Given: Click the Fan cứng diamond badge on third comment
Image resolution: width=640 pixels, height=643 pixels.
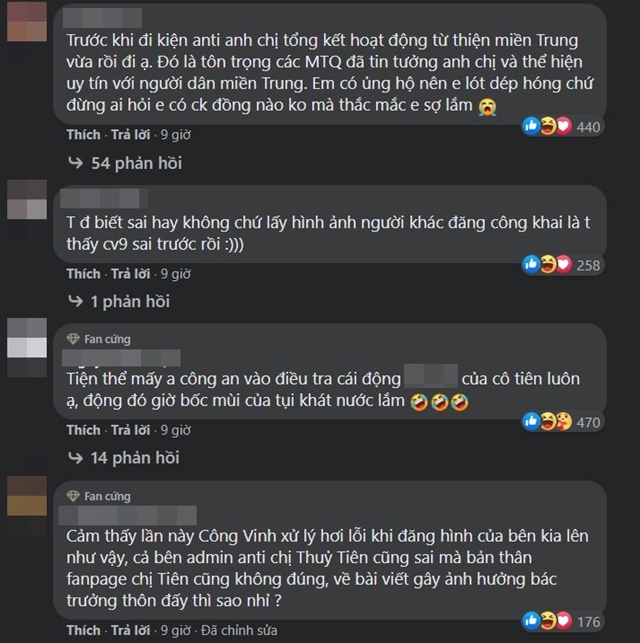Looking at the screenshot, I should click(x=73, y=339).
